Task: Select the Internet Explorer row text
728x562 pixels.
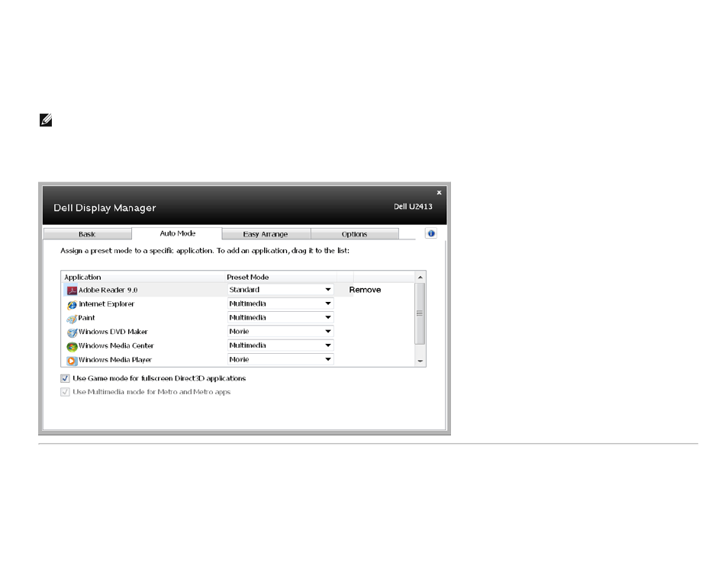Action: click(106, 304)
